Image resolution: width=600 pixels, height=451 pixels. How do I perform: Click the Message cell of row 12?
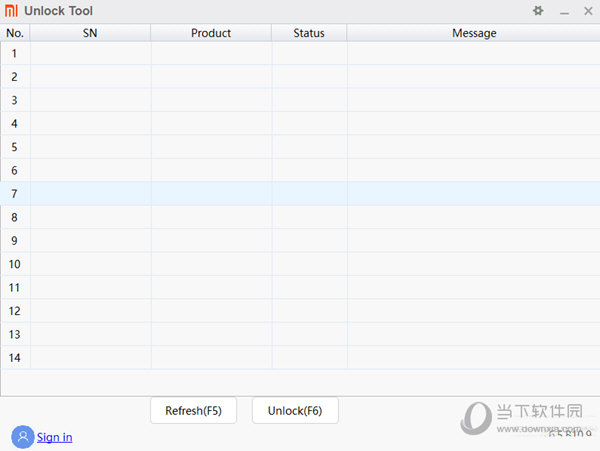tap(473, 311)
